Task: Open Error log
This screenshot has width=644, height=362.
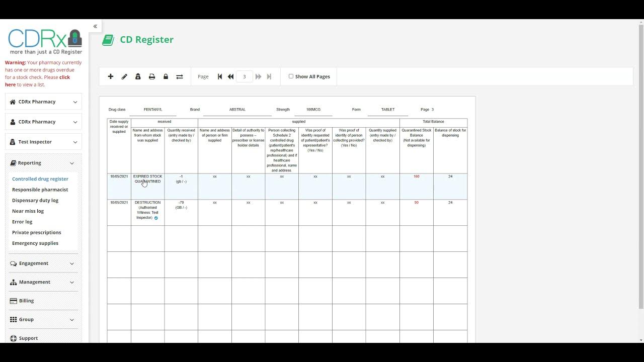Action: pyautogui.click(x=22, y=222)
